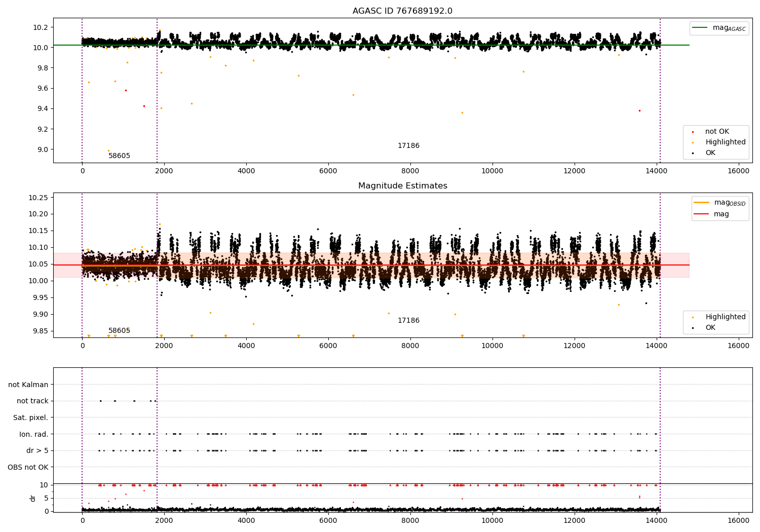Screen dimensions: 760x532
Task: Click "6000" on the dr plot x-axis
Action: click(x=328, y=521)
